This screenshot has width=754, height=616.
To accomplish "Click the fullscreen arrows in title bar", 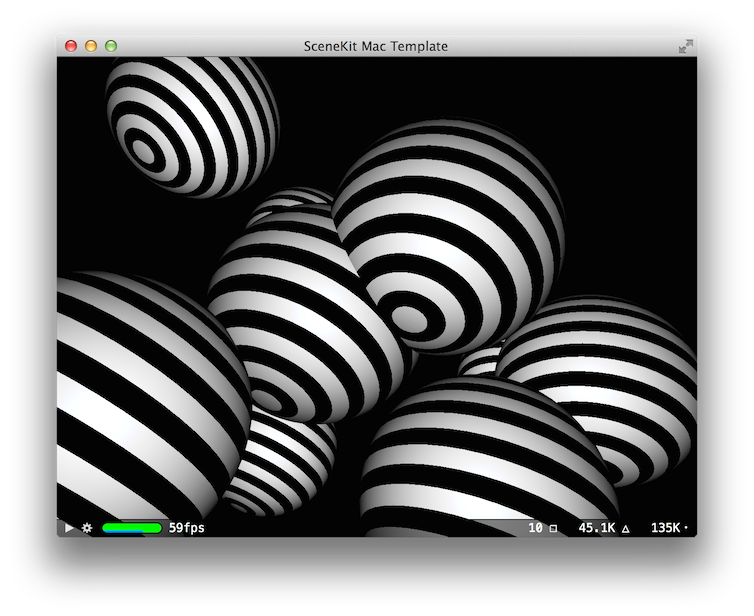I will pyautogui.click(x=685, y=46).
